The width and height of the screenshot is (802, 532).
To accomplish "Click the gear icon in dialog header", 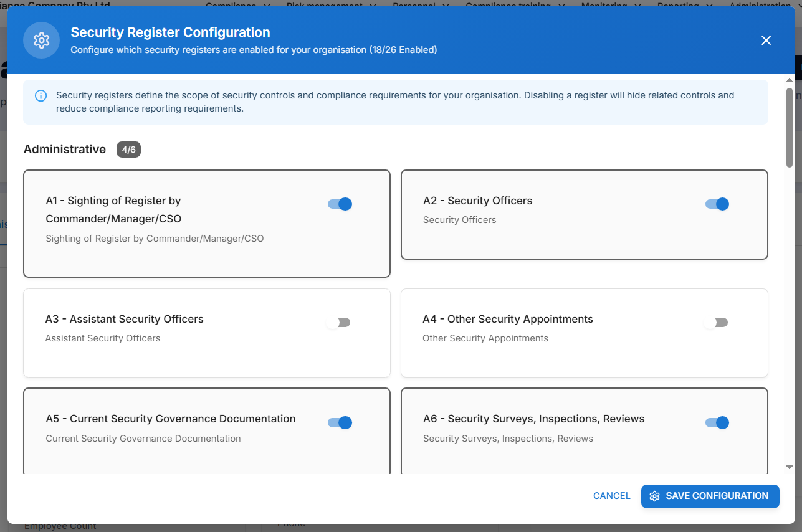I will pos(41,40).
